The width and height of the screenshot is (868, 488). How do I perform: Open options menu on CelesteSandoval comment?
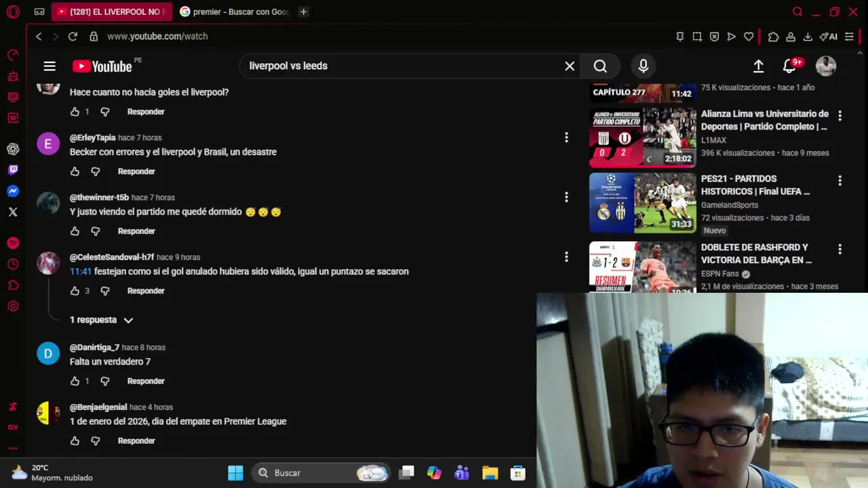566,257
